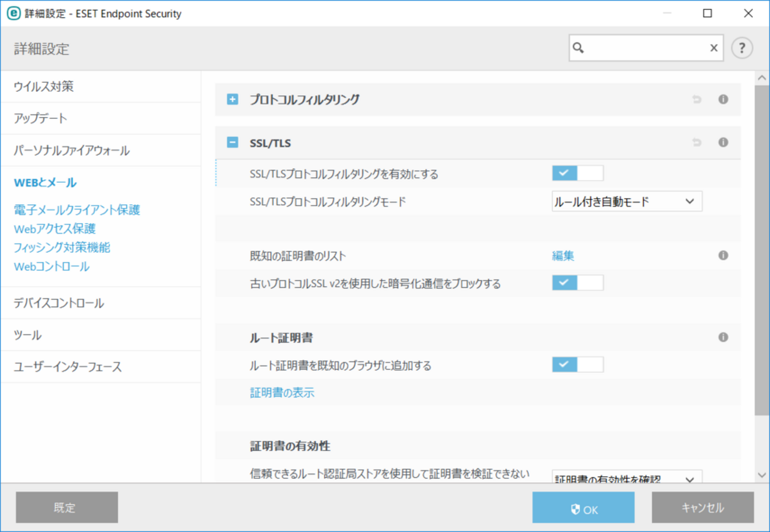The image size is (770, 532).
Task: Maximize the ESET settings window
Action: tap(707, 13)
